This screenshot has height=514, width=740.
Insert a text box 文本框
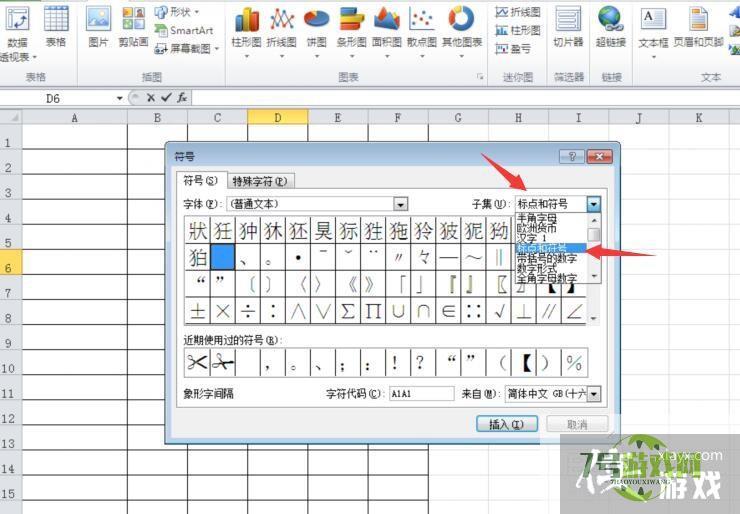point(654,31)
